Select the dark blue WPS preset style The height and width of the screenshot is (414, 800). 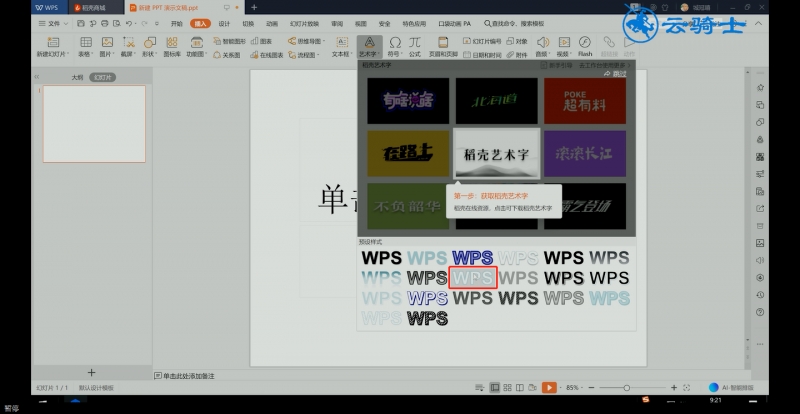[472, 258]
